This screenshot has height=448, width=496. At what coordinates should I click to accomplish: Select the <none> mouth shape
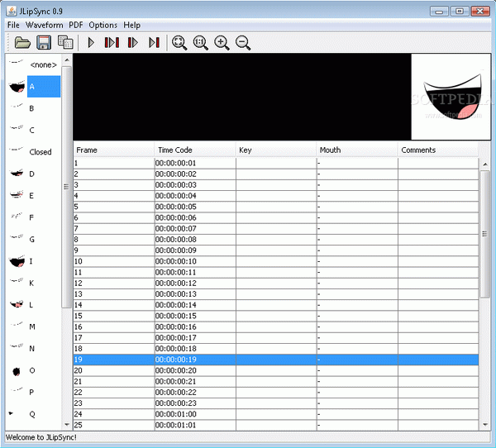34,64
